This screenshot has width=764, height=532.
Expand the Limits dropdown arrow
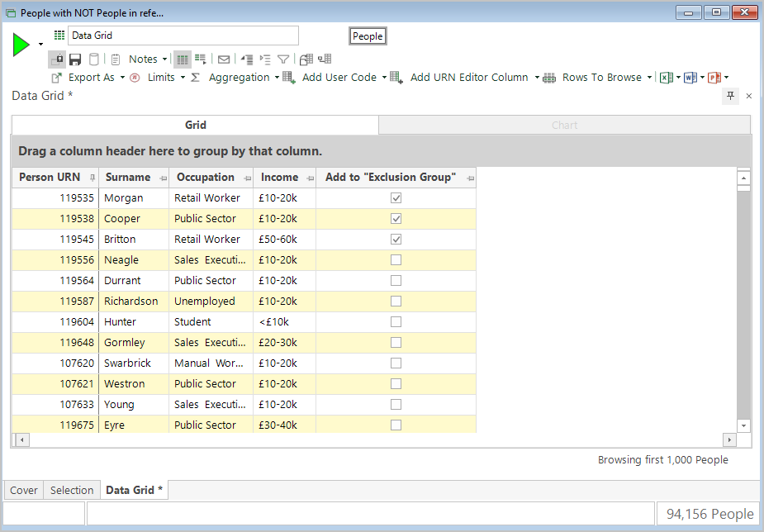pos(183,78)
